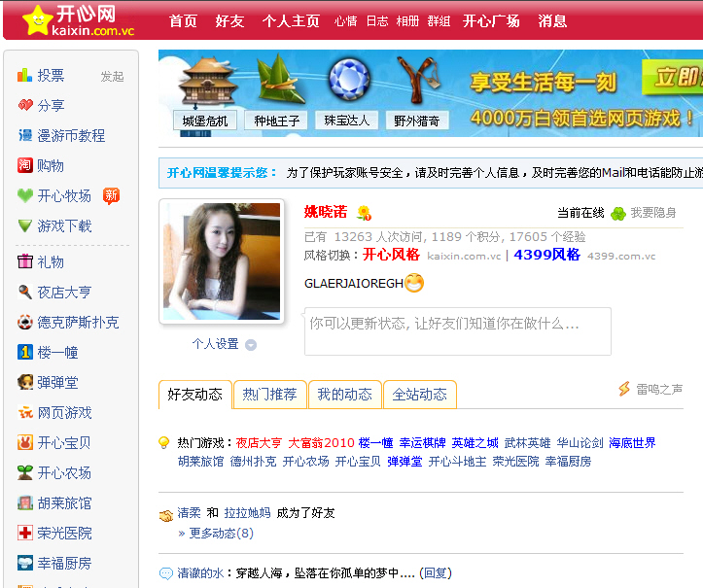
Task: Toggle invisible mode via 我要隐身
Action: pos(652,213)
